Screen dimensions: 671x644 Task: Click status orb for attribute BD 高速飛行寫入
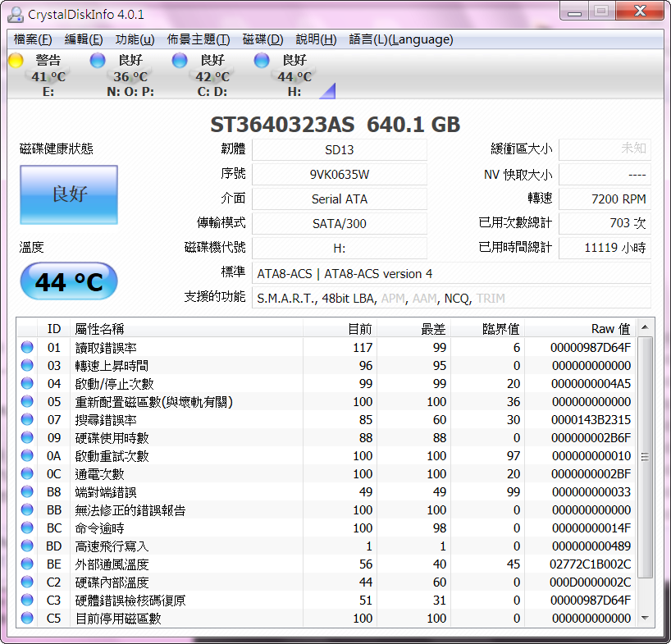click(x=27, y=546)
